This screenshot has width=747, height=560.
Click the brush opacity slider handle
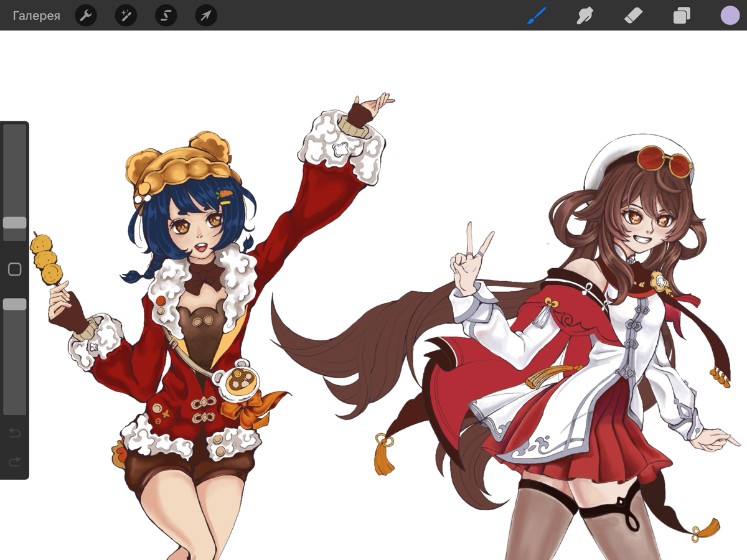pyautogui.click(x=14, y=304)
